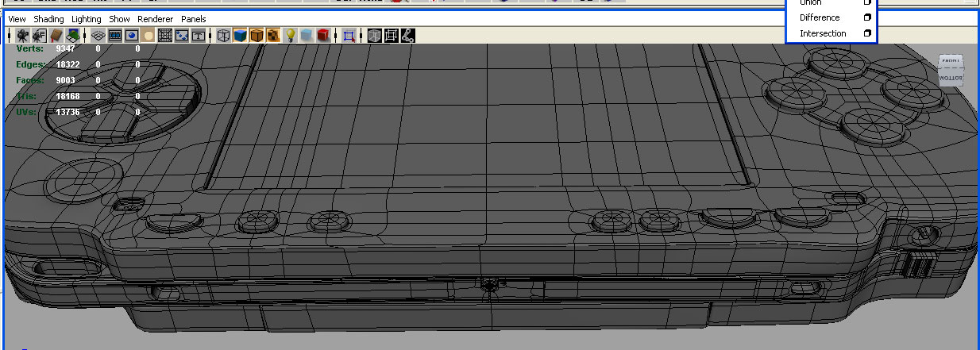This screenshot has height=350, width=980.
Task: Click the X-Ray Active Components icon
Action: [391, 36]
